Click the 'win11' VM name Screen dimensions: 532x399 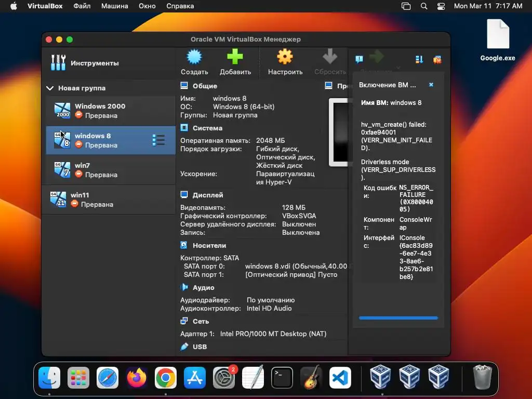79,195
